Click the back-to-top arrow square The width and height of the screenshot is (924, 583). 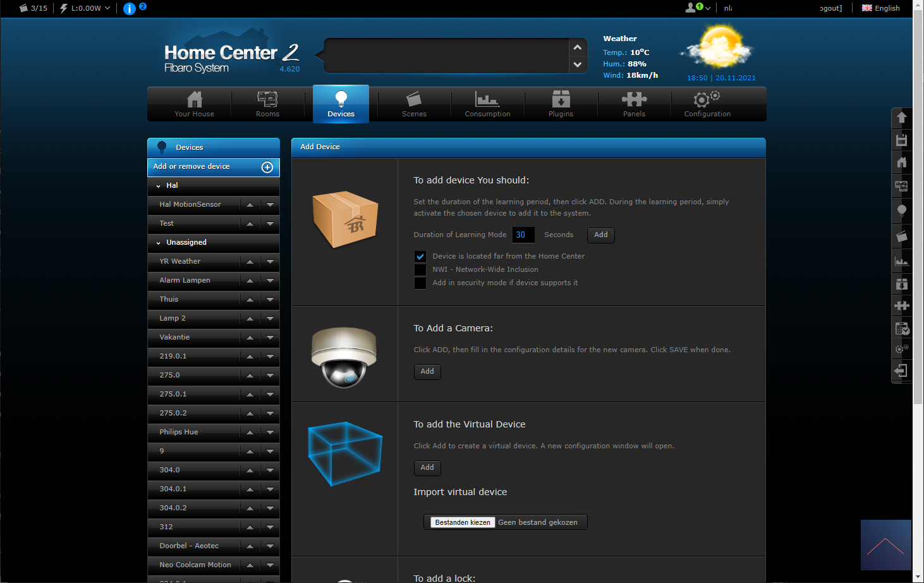[x=886, y=545]
